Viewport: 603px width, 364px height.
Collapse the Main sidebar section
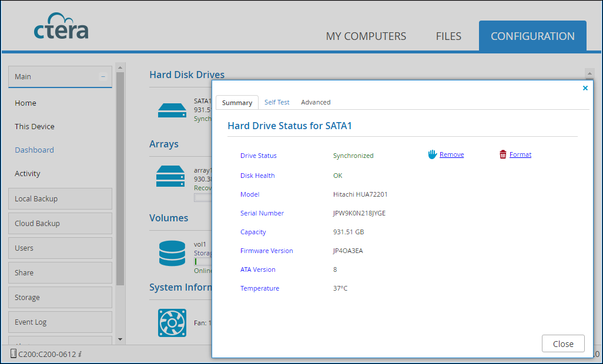tap(103, 76)
